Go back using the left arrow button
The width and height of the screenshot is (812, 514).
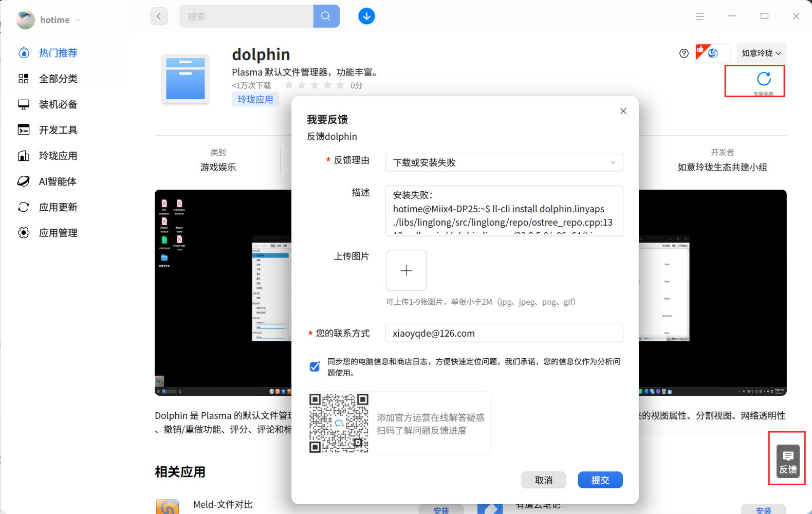[159, 16]
